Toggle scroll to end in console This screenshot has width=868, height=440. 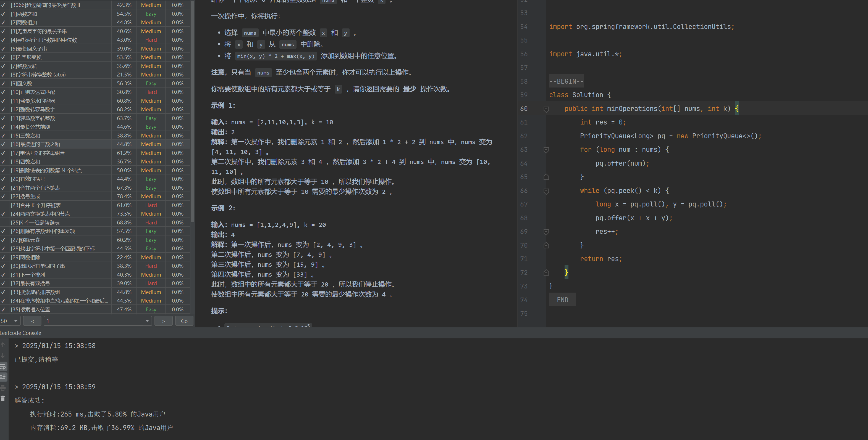click(3, 377)
